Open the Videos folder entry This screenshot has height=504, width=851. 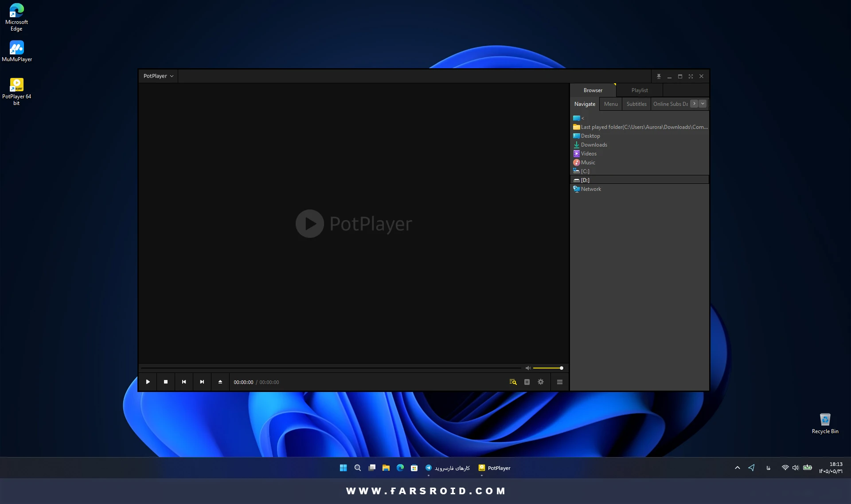tap(589, 154)
